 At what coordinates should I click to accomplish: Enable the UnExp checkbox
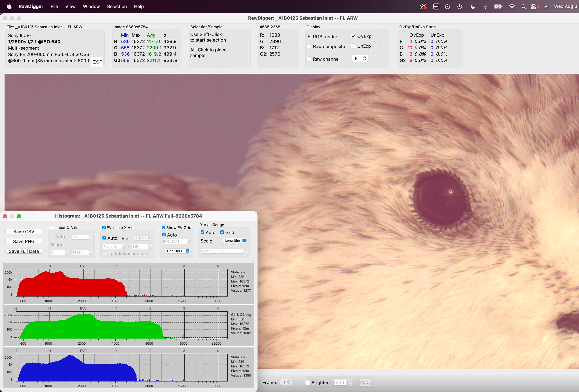[x=353, y=46]
